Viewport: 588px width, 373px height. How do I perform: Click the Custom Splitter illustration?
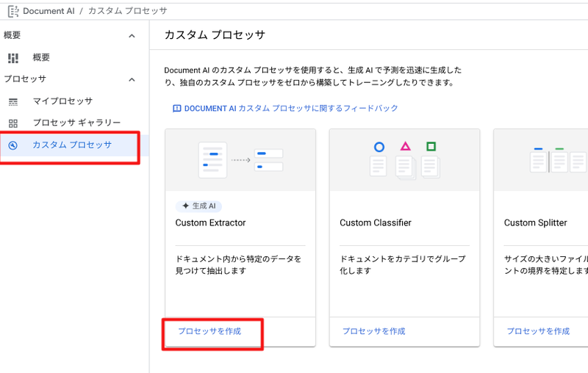click(x=559, y=160)
